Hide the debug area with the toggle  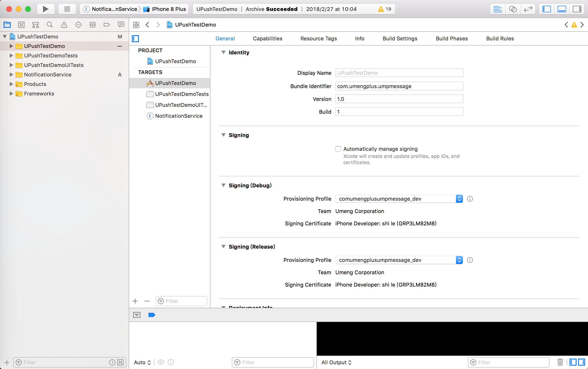(x=137, y=315)
